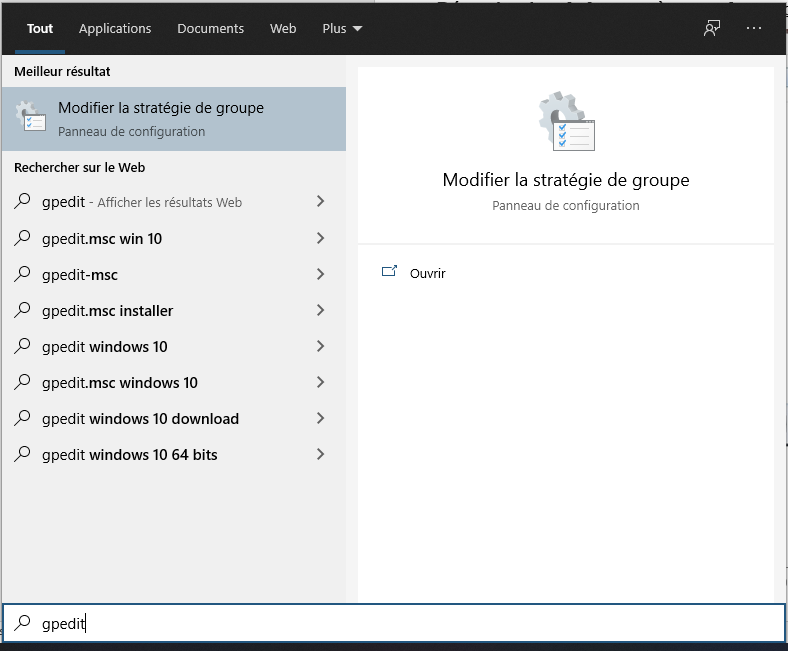Select the gpedit.msc win 10 suggestion
The image size is (788, 651).
(x=174, y=238)
